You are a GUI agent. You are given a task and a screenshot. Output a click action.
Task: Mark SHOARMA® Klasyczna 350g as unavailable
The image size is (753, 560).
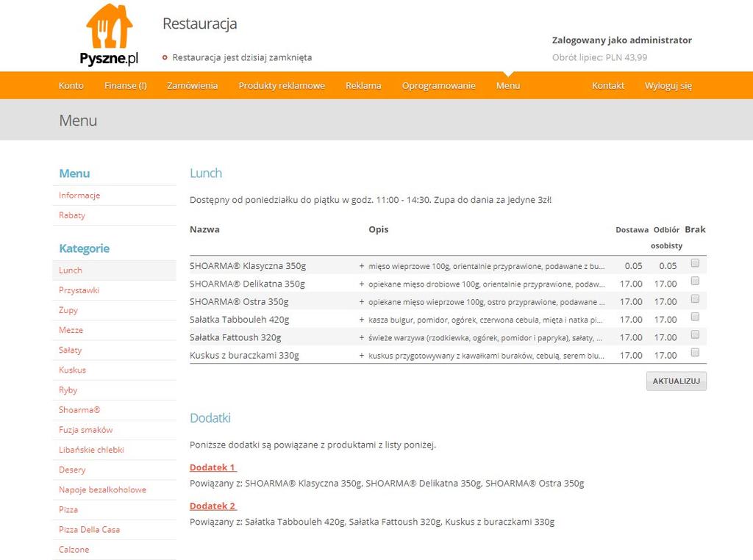point(695,263)
